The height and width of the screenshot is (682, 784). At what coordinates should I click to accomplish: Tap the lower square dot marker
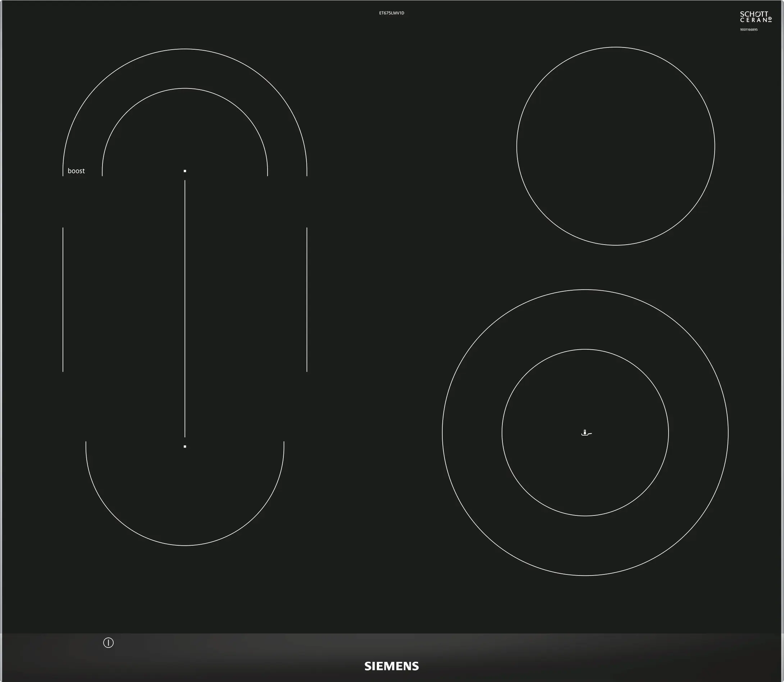pos(185,446)
